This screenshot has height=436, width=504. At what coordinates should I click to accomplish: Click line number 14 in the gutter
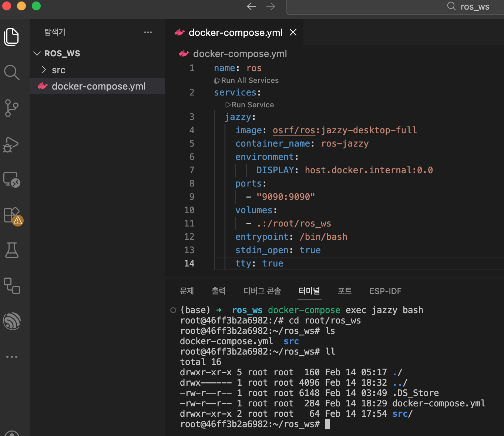point(189,263)
